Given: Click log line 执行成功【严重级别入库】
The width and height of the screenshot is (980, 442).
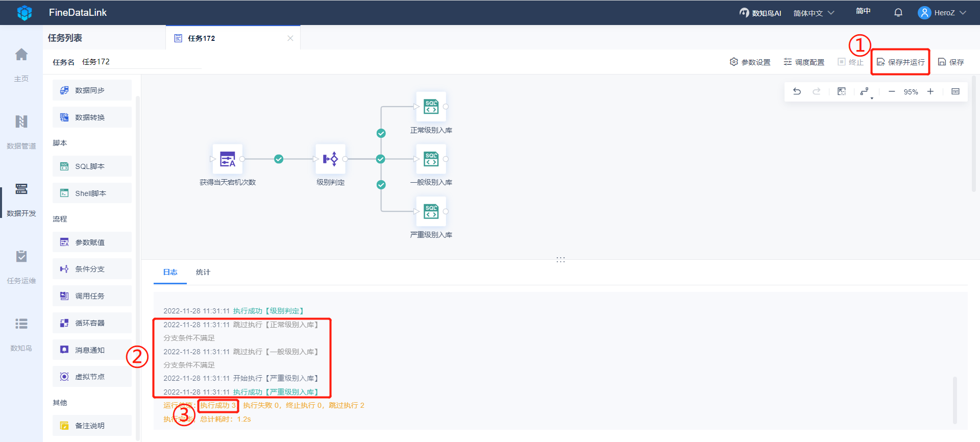Looking at the screenshot, I should click(x=242, y=392).
